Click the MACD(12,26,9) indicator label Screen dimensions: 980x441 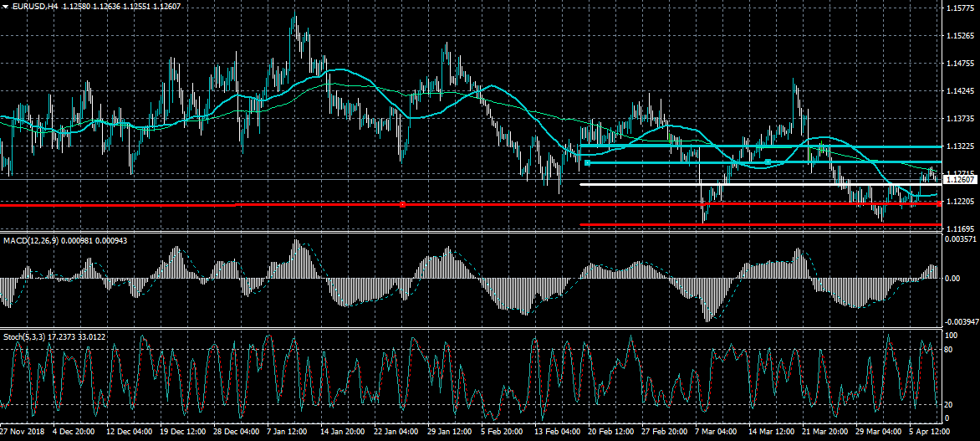coord(31,240)
